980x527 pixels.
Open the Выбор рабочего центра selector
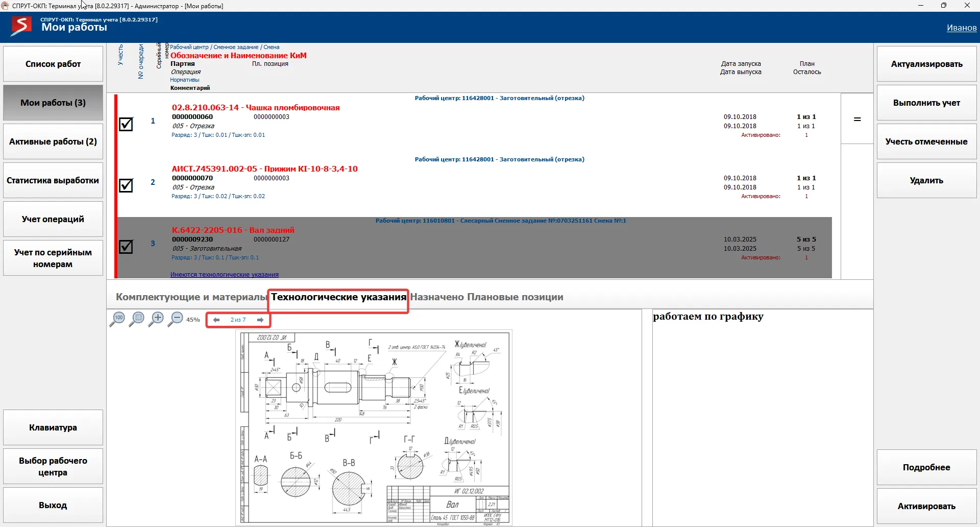click(x=53, y=466)
